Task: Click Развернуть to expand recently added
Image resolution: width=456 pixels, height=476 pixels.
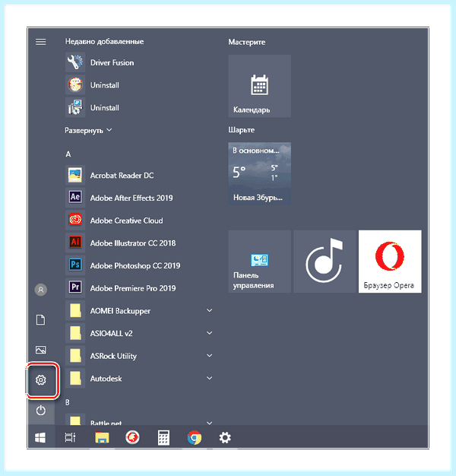Action: coord(88,131)
